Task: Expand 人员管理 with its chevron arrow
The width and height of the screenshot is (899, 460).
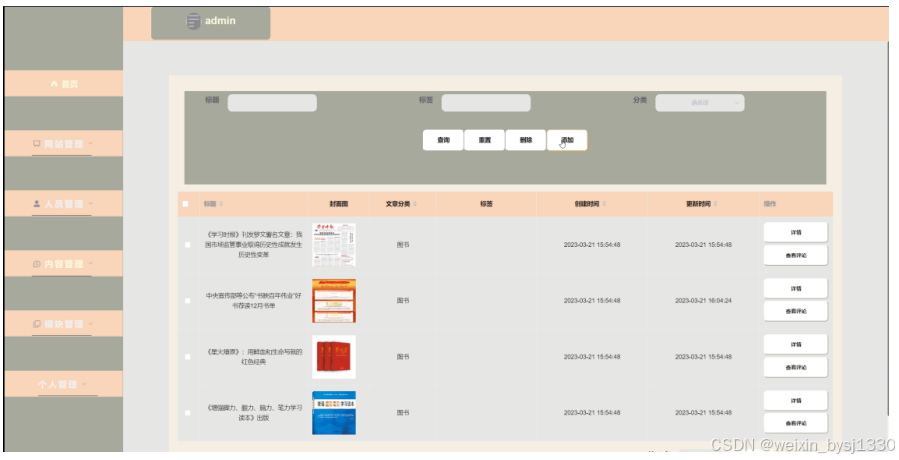Action: [x=91, y=204]
